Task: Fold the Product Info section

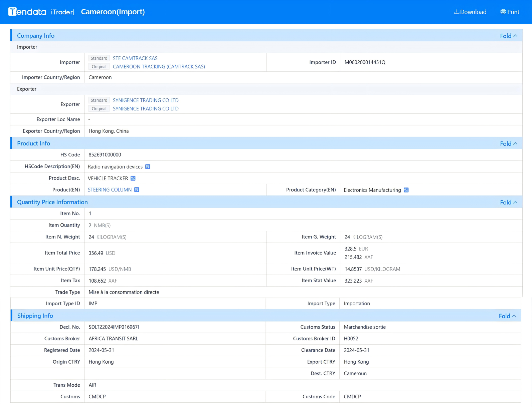Action: [509, 143]
